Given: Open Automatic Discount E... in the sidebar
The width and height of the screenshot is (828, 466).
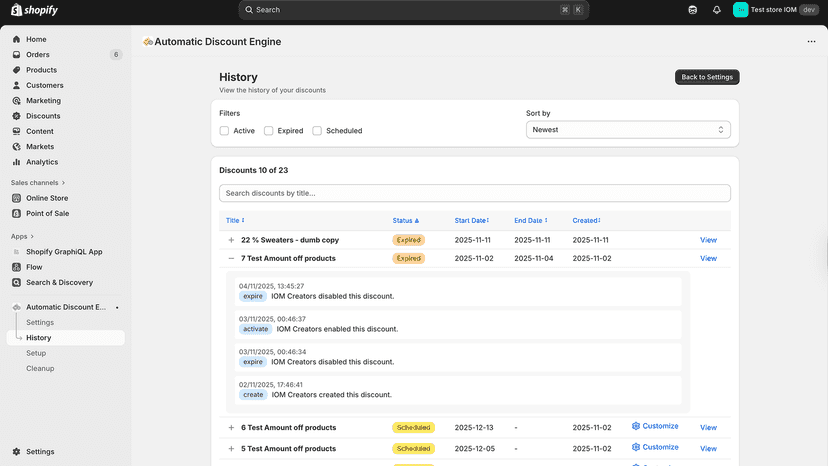Looking at the screenshot, I should click(x=65, y=307).
